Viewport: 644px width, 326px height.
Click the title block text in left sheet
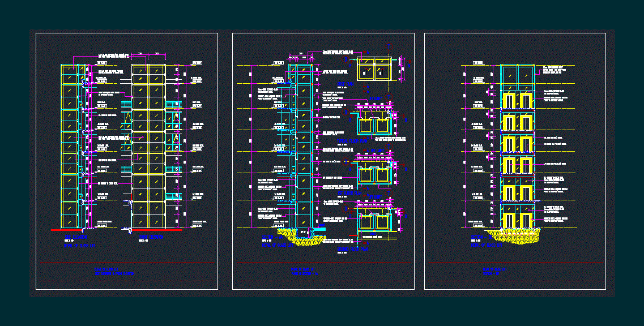(114, 272)
